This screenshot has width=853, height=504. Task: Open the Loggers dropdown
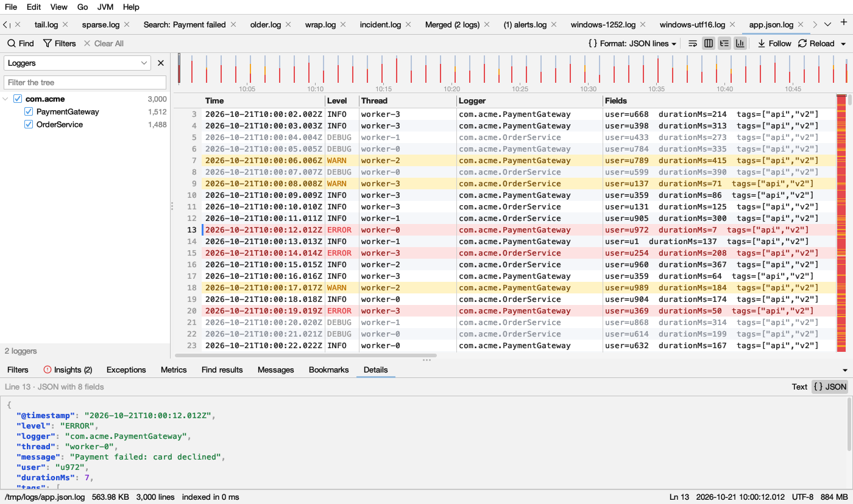[x=77, y=63]
